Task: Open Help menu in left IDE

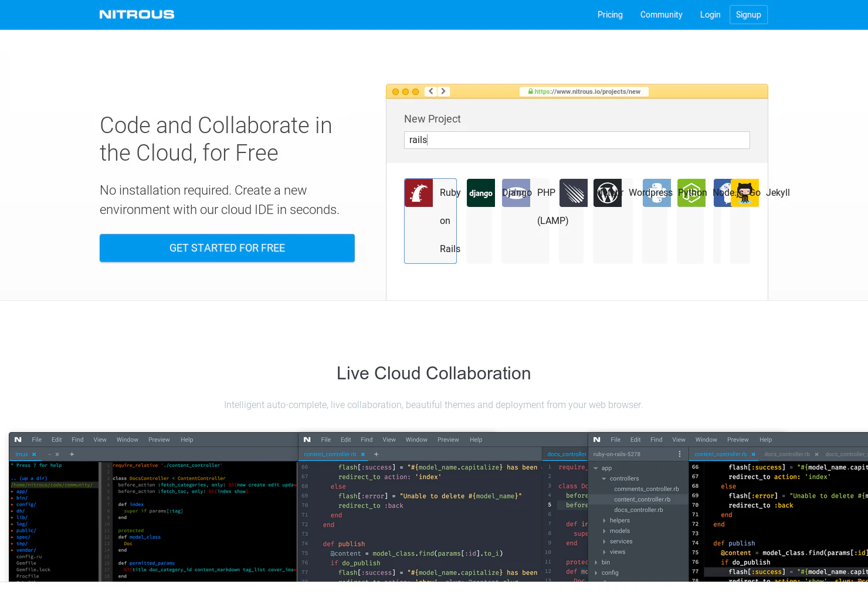Action: coord(187,440)
